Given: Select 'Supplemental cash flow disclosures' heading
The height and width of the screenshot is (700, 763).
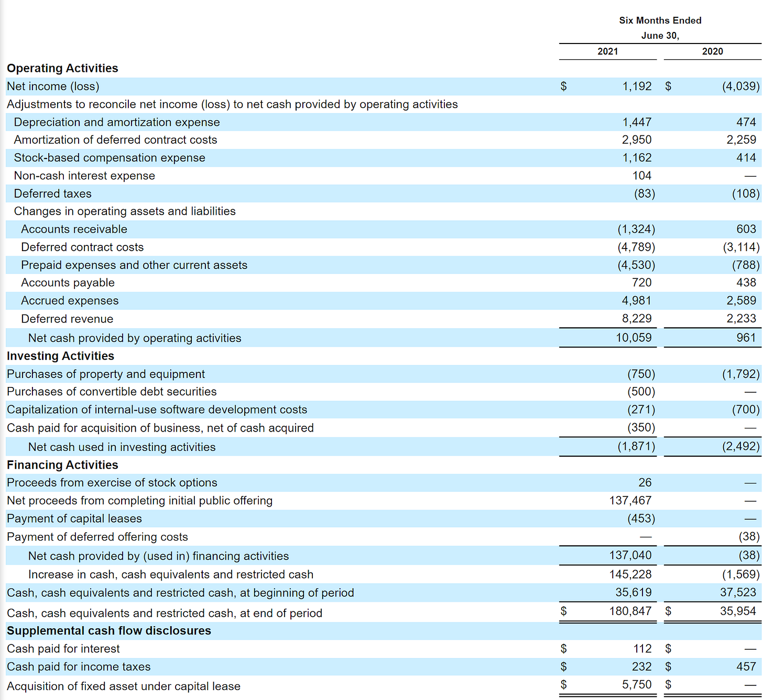Looking at the screenshot, I should [109, 631].
